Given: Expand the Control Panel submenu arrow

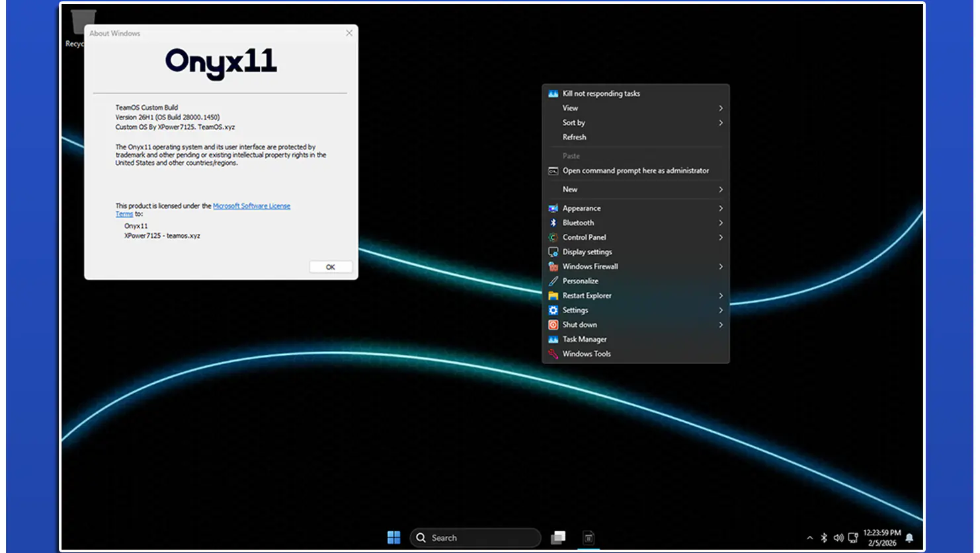Looking at the screenshot, I should [x=721, y=237].
